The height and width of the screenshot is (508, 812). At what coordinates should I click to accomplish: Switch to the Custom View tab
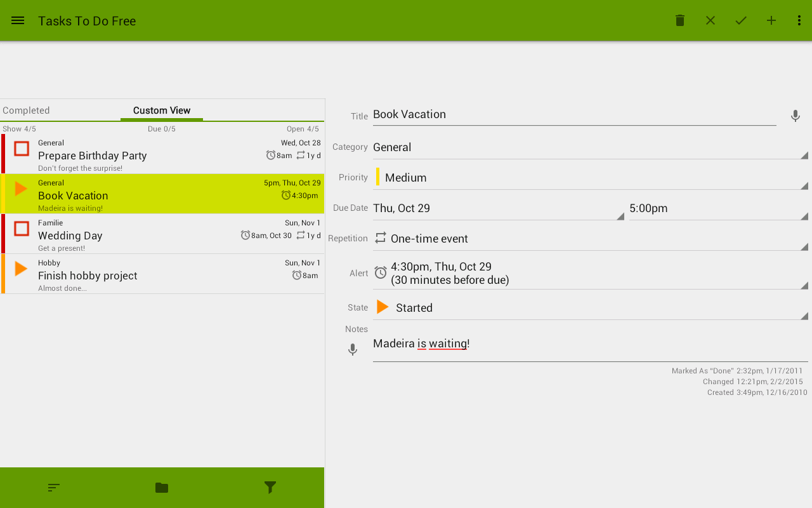tap(162, 110)
